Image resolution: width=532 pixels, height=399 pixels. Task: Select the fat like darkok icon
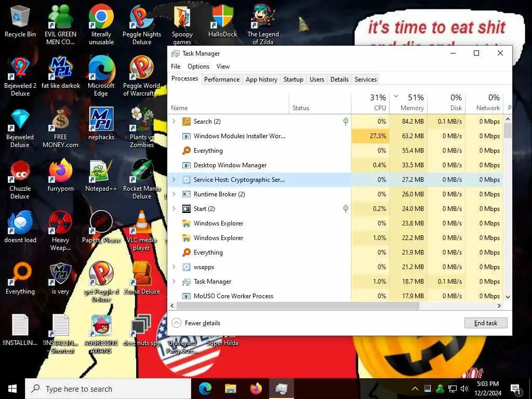tap(60, 73)
